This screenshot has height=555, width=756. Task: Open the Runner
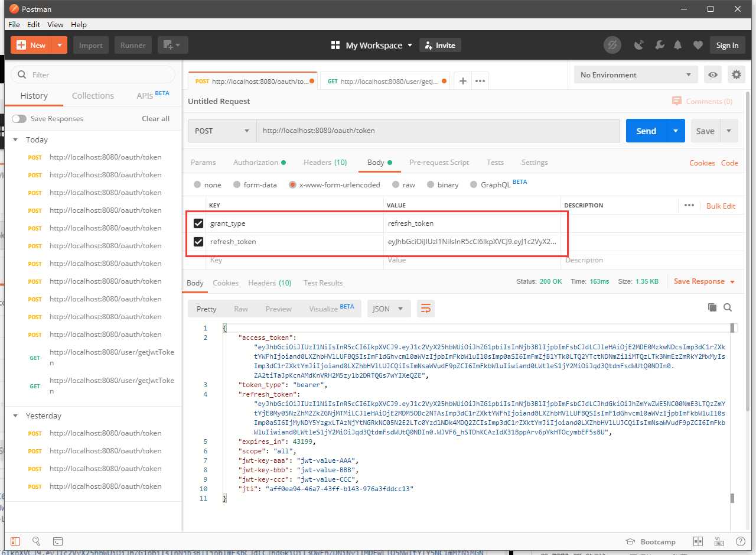(133, 45)
